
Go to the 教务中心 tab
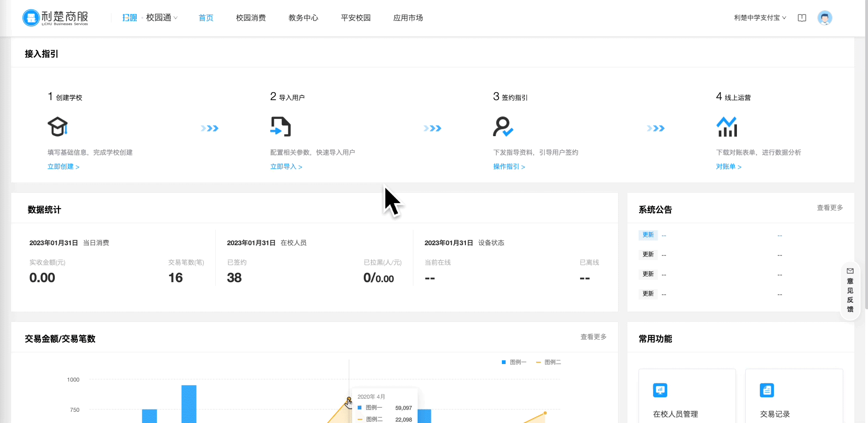[303, 18]
